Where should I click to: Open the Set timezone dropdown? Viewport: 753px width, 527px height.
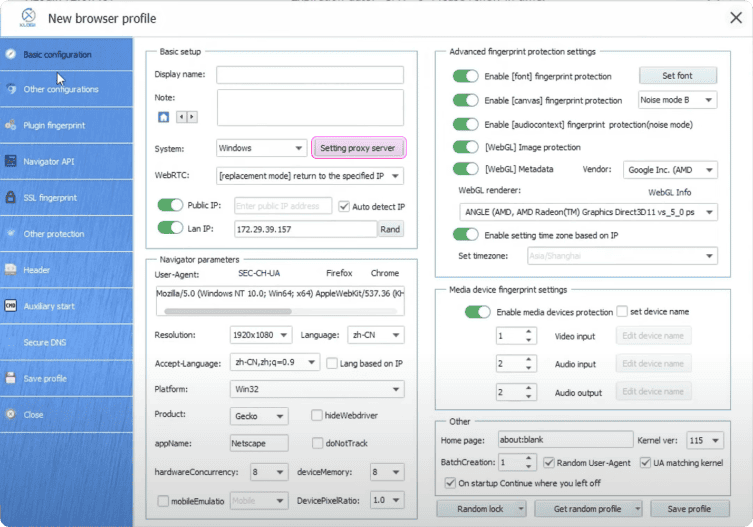pos(622,256)
